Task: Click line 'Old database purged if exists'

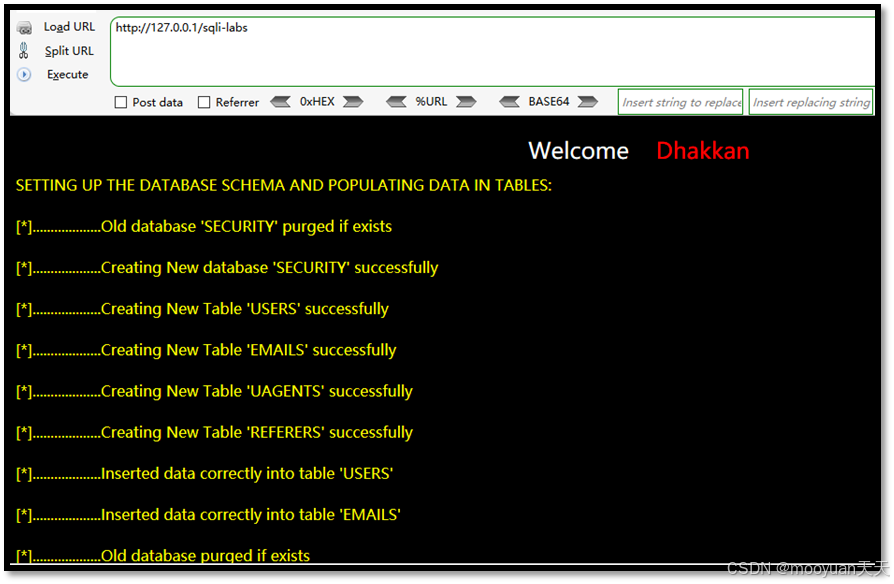Action: [162, 555]
